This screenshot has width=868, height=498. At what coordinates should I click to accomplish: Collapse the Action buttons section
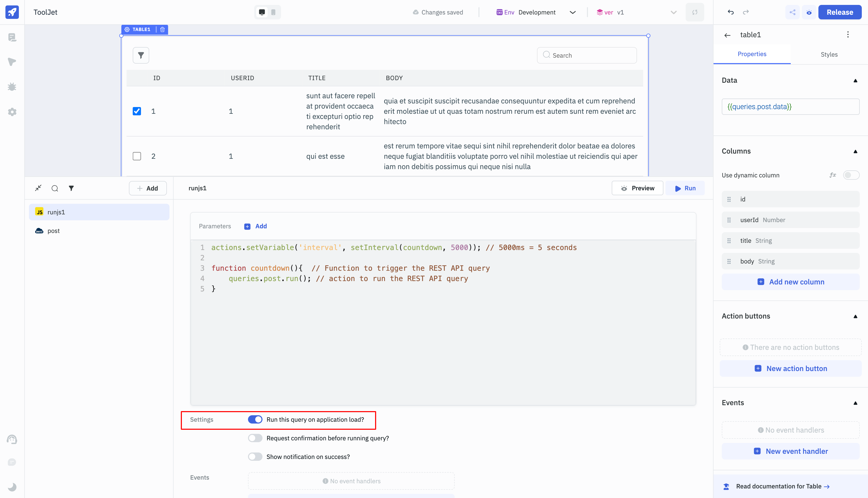(x=855, y=316)
